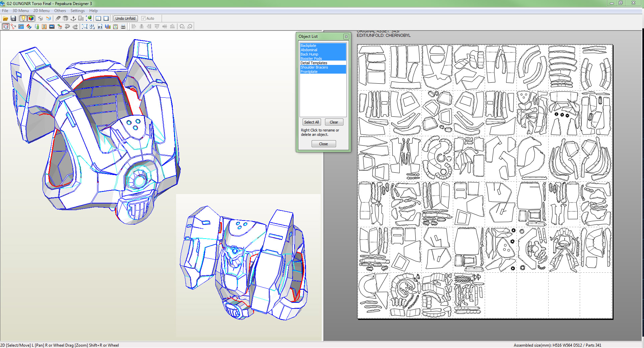Viewport: 644px width, 348px height.
Task: Select the pencil edge tool icon
Action: tap(58, 18)
